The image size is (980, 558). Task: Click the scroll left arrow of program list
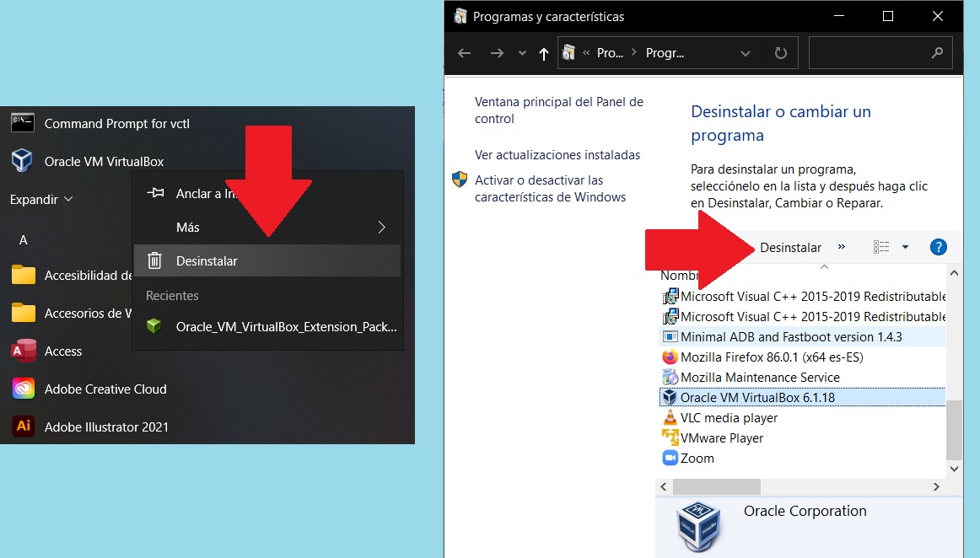click(x=663, y=486)
